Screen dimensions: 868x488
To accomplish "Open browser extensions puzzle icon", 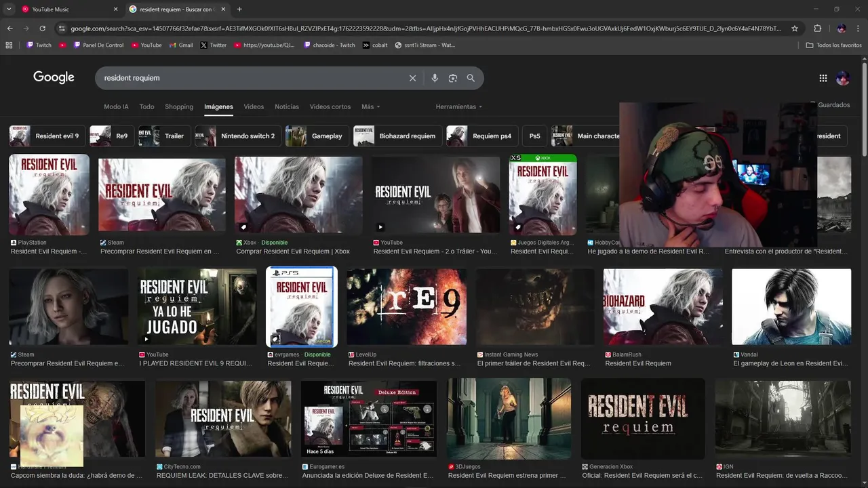I will 817,28.
